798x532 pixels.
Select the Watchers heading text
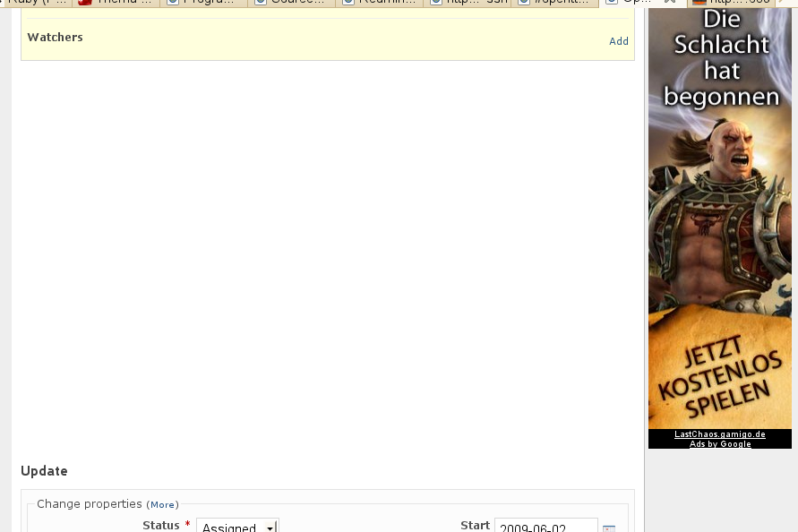55,37
